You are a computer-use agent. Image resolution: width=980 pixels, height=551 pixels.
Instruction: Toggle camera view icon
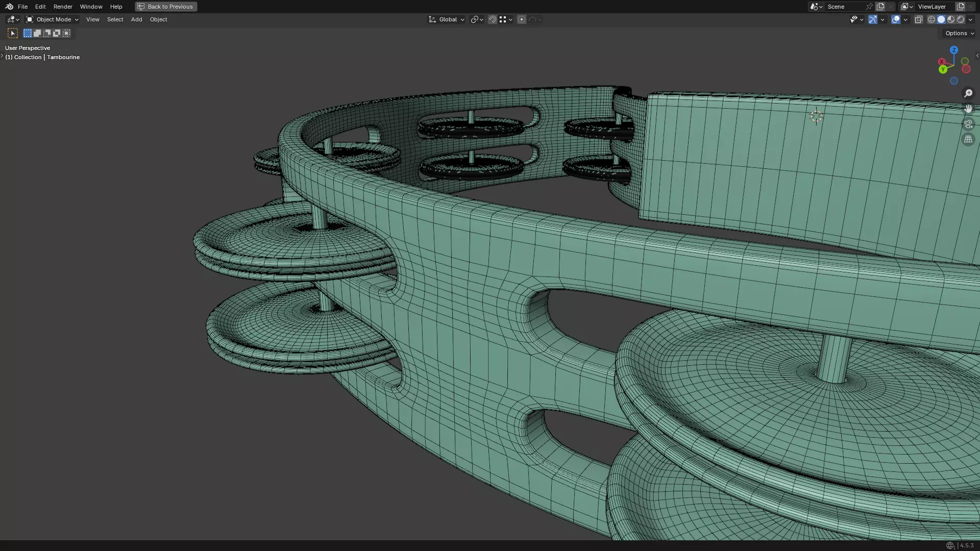(x=968, y=124)
